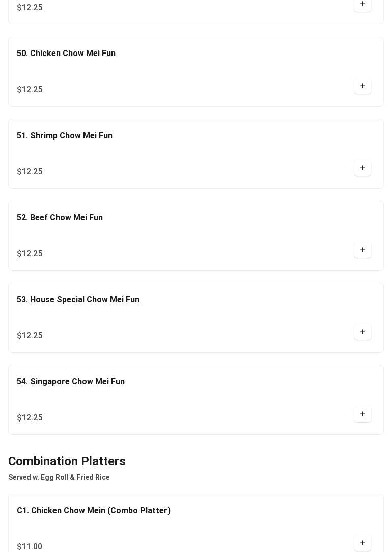Click Shrimp Chow Mei Fun $12.25 price

click(30, 172)
